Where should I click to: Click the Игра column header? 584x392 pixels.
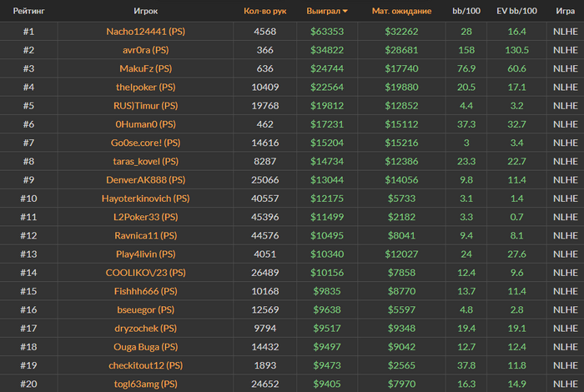tap(564, 12)
